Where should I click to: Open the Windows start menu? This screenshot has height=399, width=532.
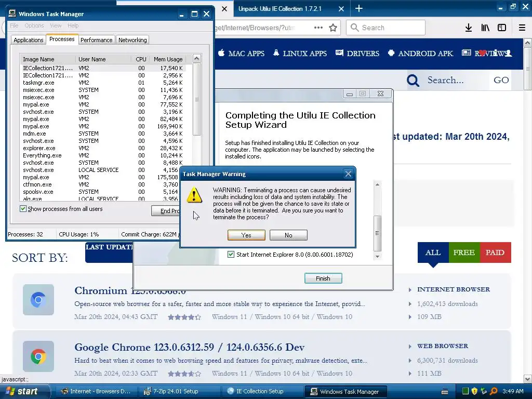point(24,391)
